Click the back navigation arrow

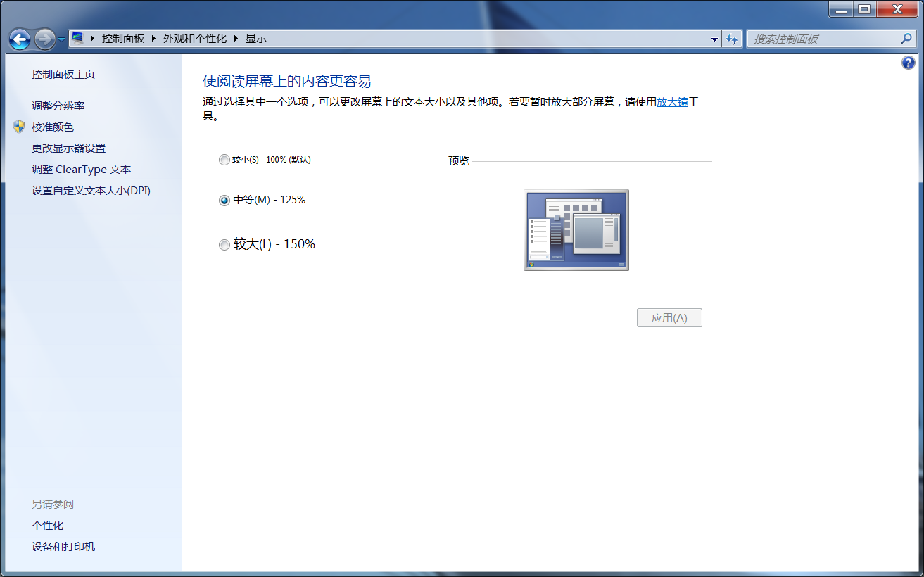20,39
